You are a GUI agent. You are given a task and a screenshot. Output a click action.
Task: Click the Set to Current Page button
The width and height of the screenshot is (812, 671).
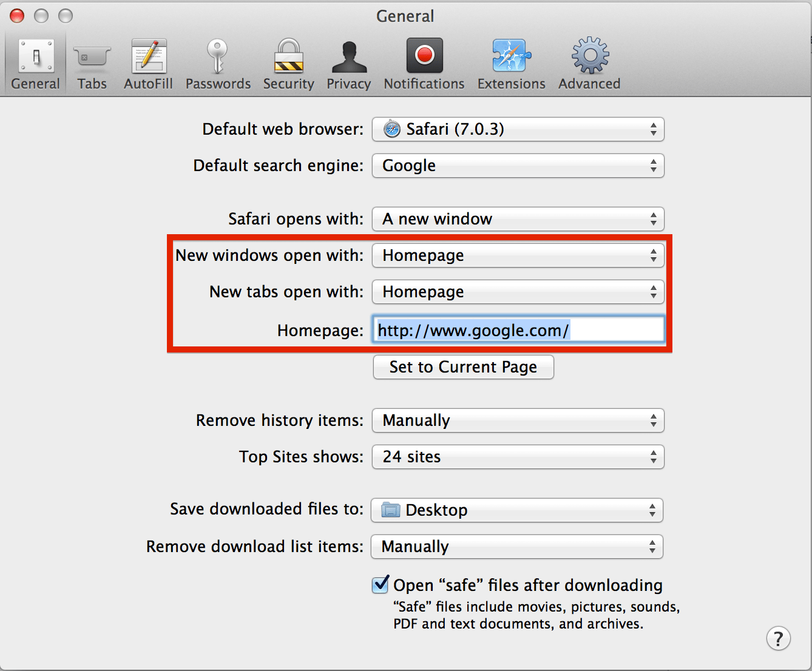coord(463,367)
